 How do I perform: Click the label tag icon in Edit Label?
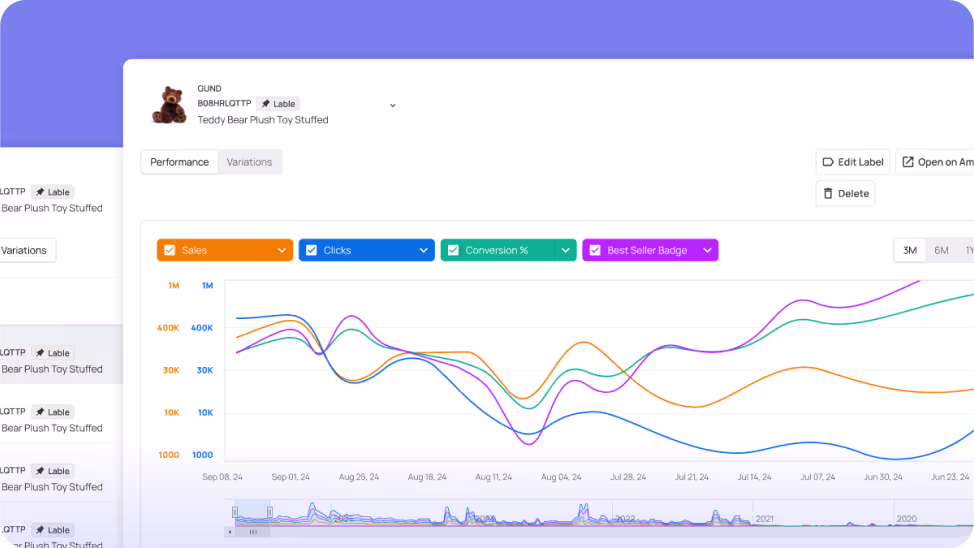click(827, 162)
